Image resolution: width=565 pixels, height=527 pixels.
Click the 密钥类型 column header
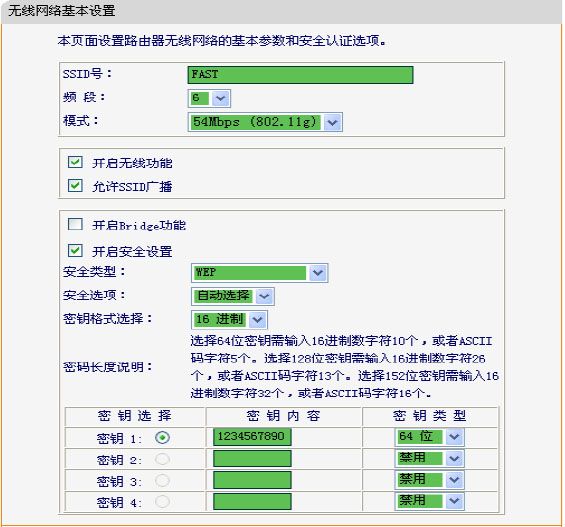pyautogui.click(x=430, y=416)
